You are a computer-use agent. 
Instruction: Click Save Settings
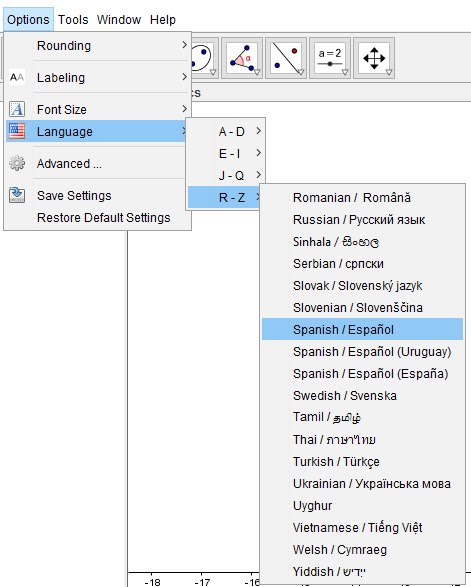click(x=97, y=195)
